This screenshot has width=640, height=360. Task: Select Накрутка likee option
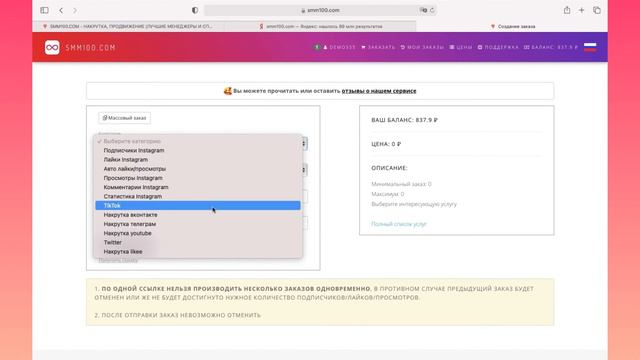point(198,251)
